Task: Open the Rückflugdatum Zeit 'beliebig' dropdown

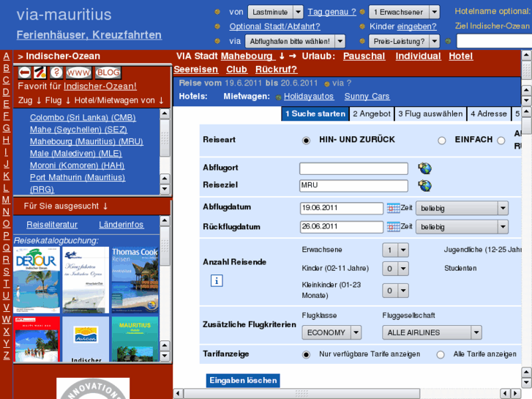Action: [462, 226]
